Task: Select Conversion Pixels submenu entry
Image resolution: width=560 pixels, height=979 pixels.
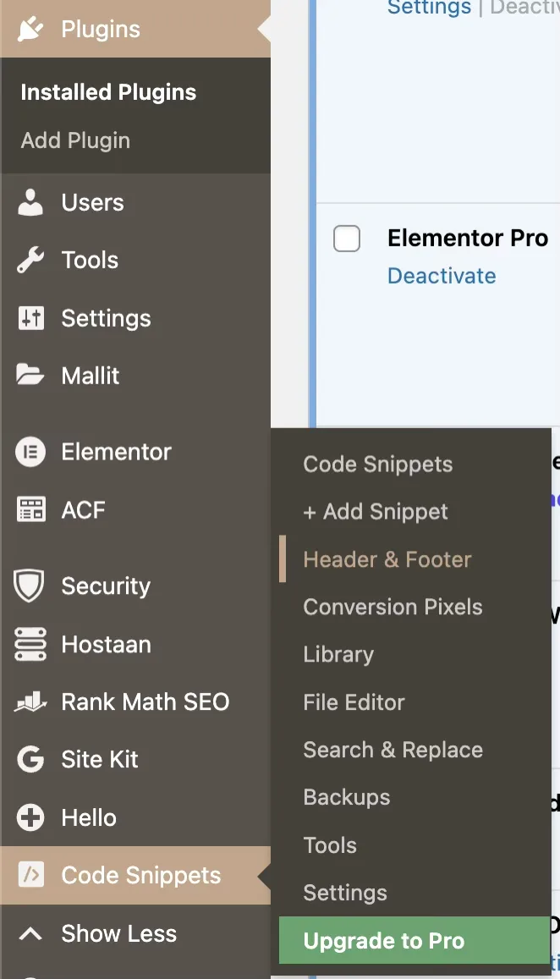Action: click(393, 607)
